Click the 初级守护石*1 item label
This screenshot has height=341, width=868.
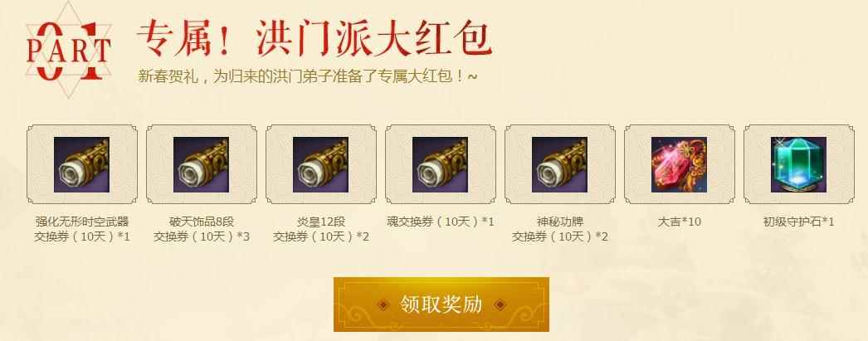click(x=799, y=222)
